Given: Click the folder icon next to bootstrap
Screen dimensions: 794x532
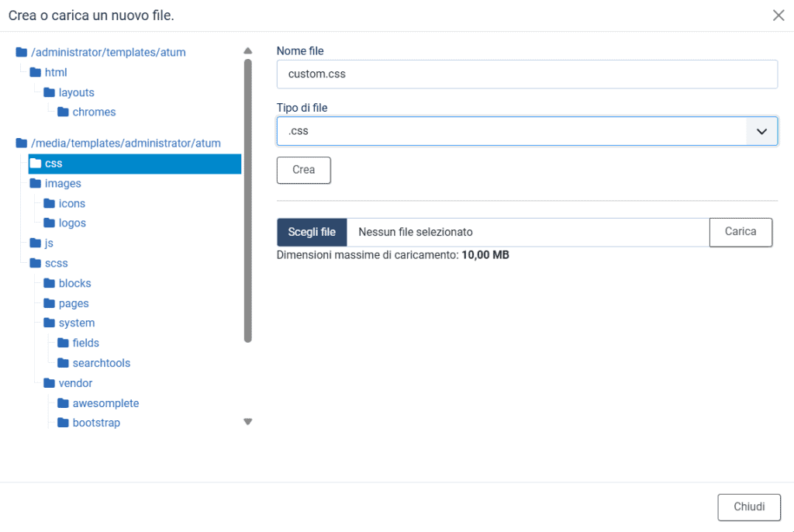Looking at the screenshot, I should click(63, 423).
